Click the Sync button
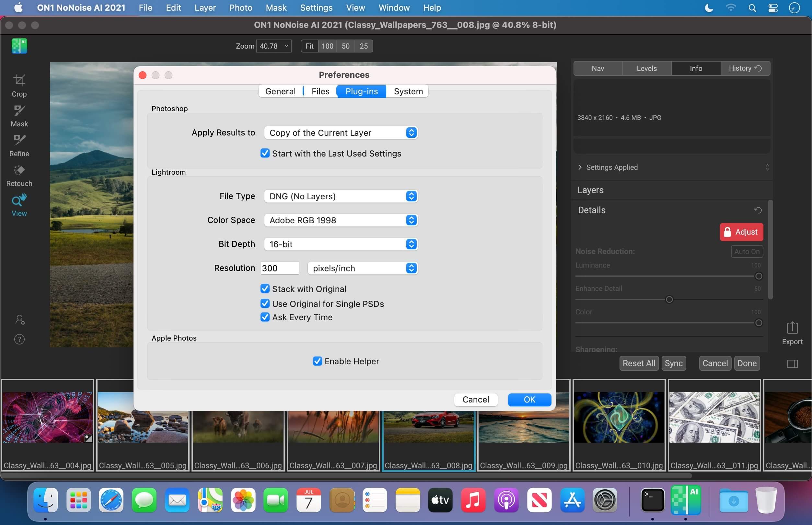Viewport: 812px width, 525px height. [673, 363]
